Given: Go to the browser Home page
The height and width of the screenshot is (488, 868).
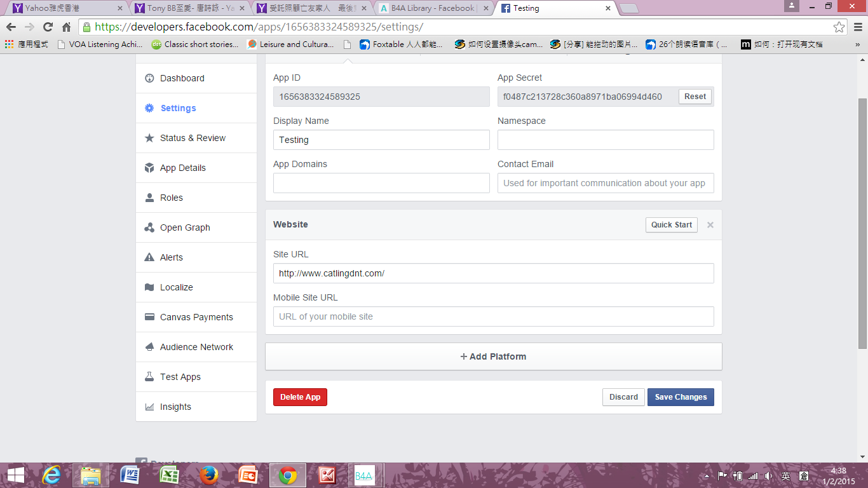Looking at the screenshot, I should (66, 27).
